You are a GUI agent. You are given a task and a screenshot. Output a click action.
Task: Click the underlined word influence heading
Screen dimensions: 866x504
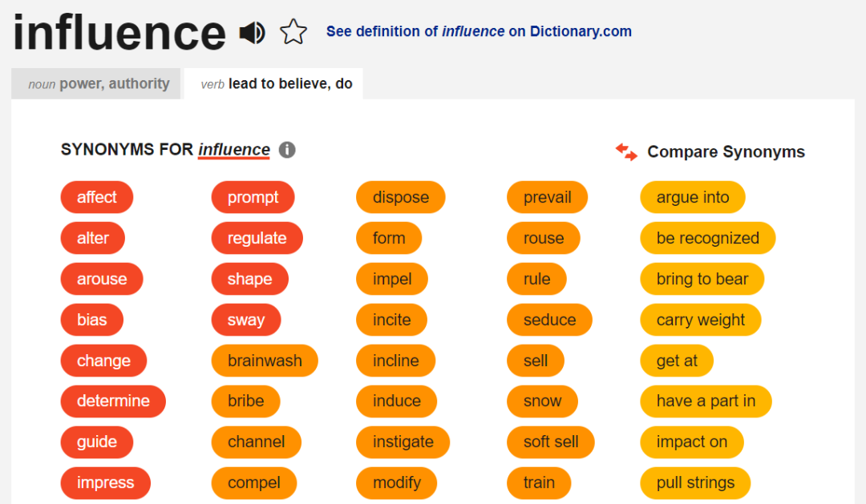[233, 149]
